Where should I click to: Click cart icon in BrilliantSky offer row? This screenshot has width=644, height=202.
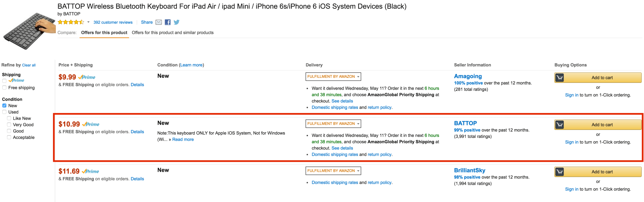click(560, 172)
